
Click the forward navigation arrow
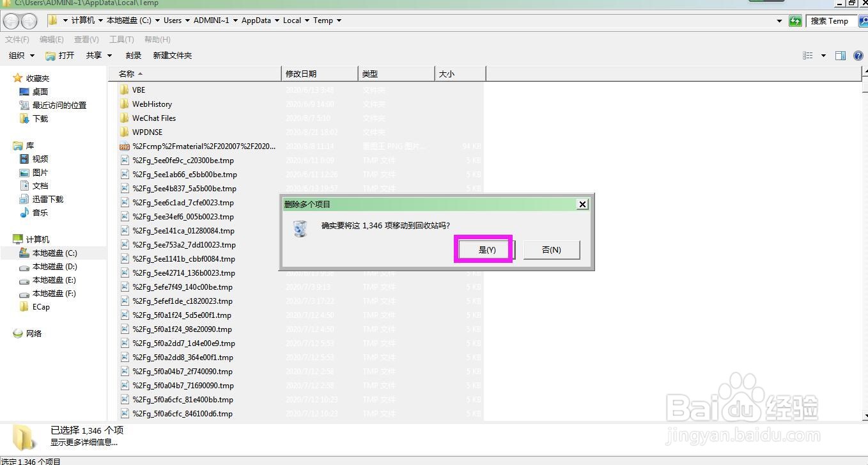coord(29,21)
